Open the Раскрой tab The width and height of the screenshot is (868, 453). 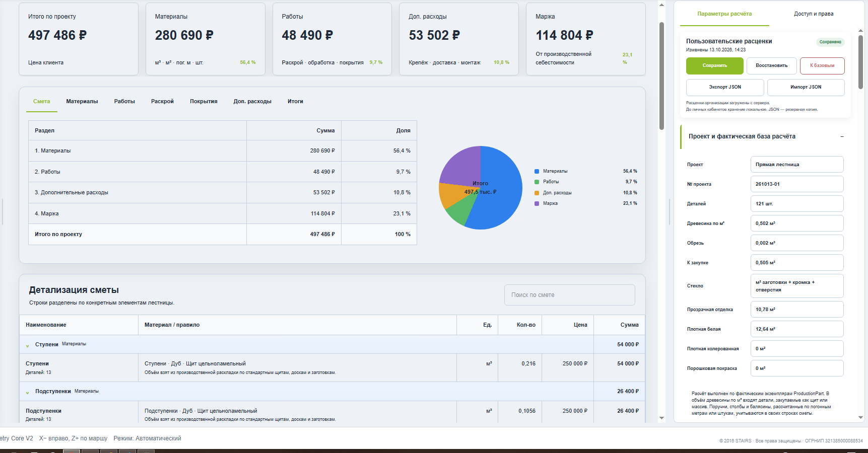162,102
